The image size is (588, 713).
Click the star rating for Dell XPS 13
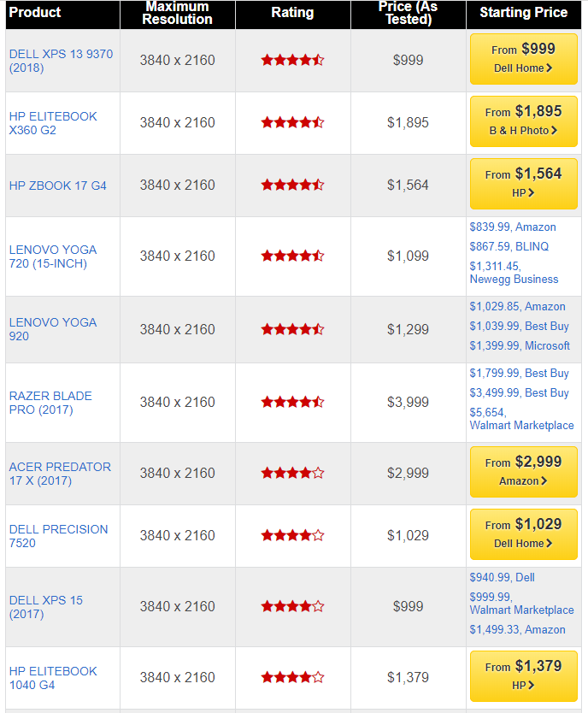click(x=292, y=60)
